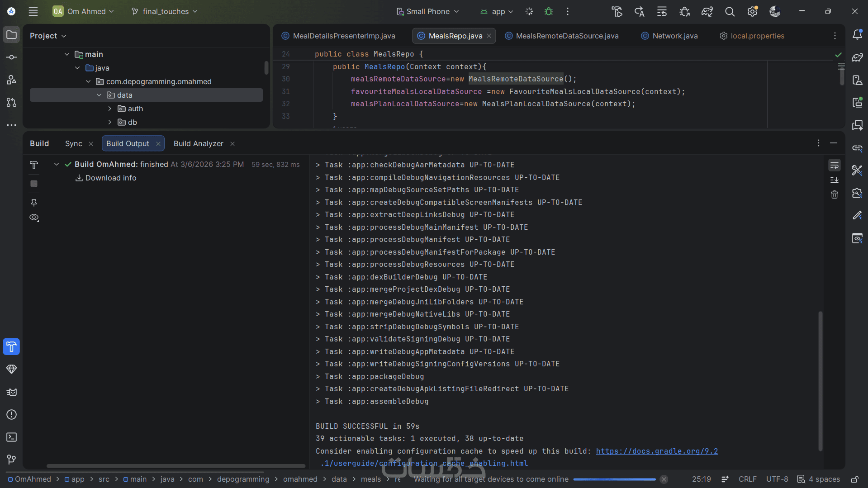Open the Gradle docs configuration cache link
The image size is (868, 488).
pos(656,451)
